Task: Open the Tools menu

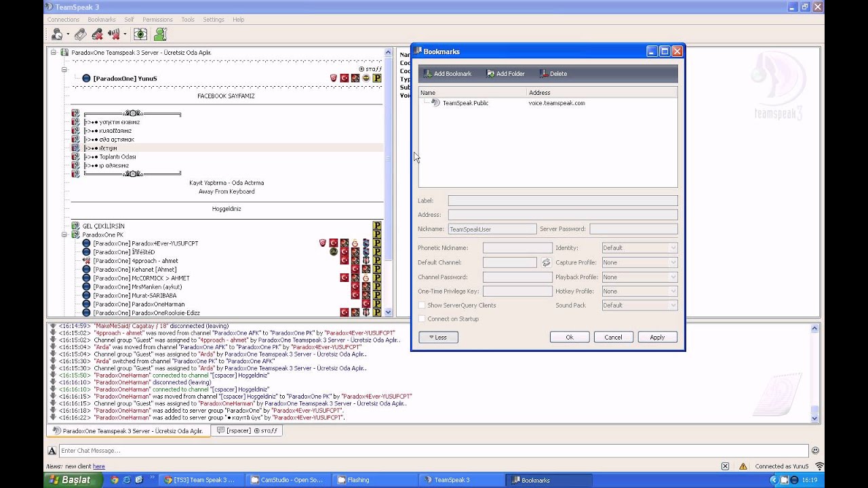Action: 188,20
